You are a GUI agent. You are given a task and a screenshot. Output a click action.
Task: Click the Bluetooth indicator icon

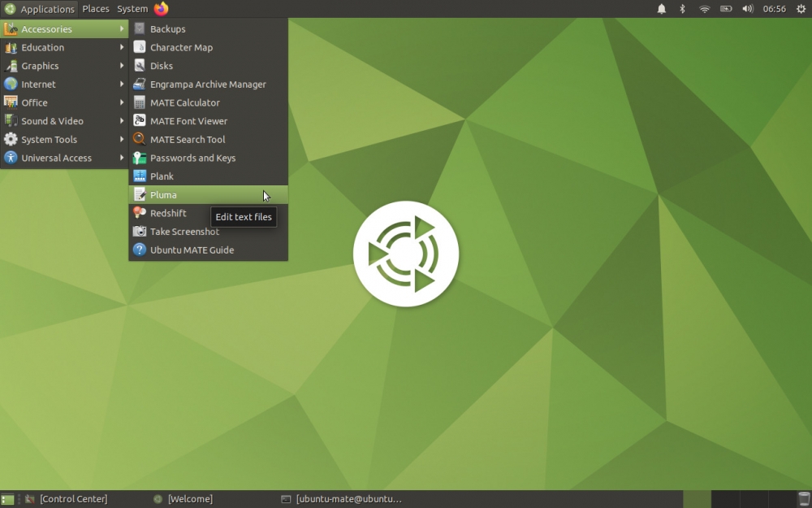pos(683,9)
